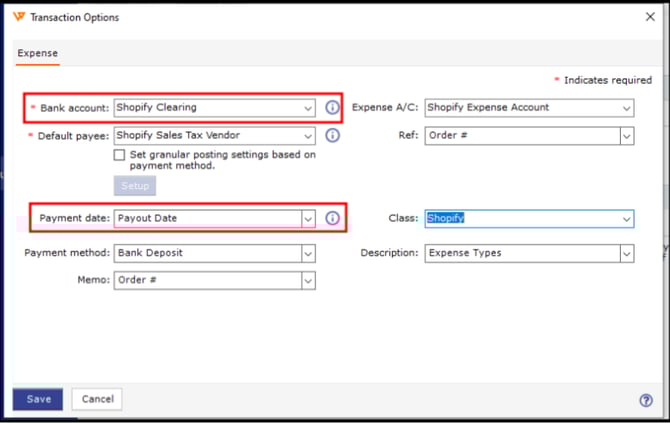Switch to the Expense tab

[38, 53]
